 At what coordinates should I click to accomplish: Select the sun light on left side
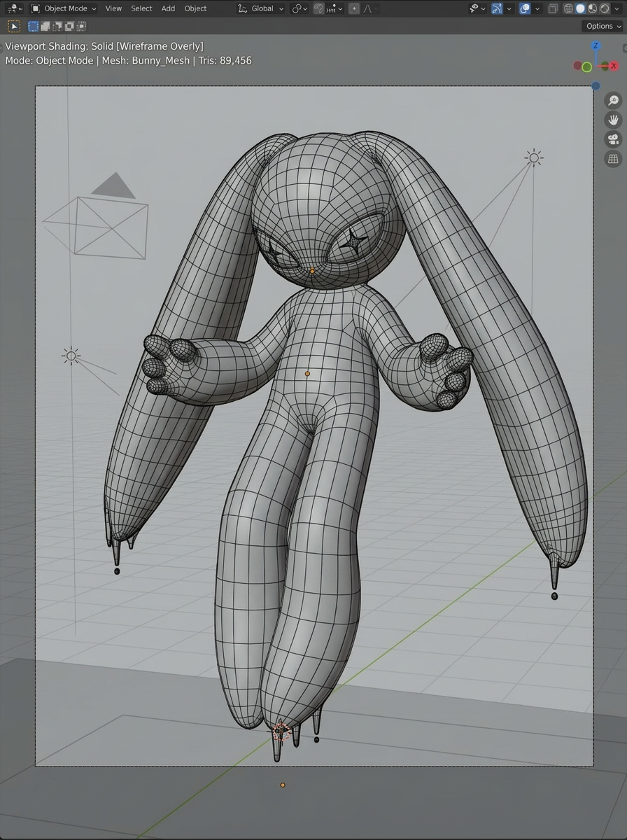tap(71, 356)
